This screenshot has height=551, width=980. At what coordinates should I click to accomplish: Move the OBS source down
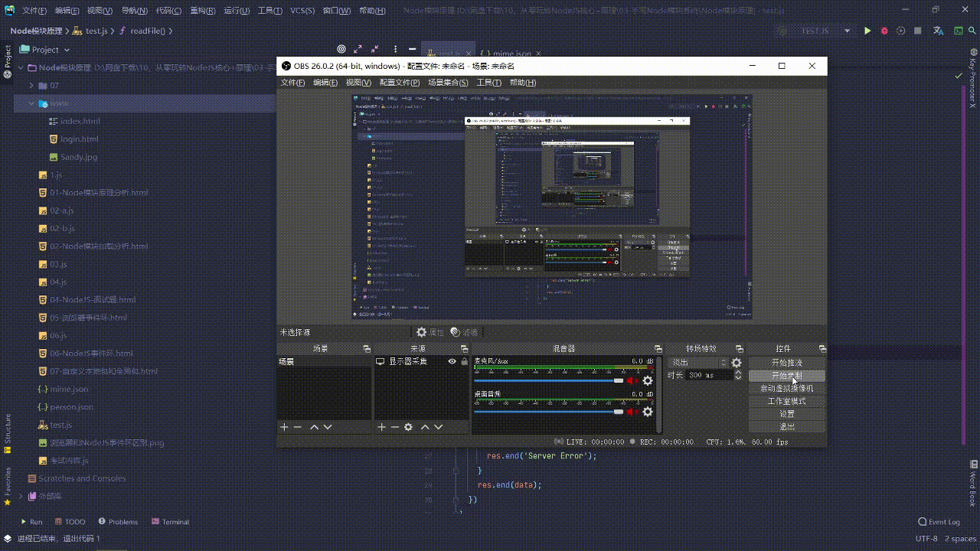(439, 427)
